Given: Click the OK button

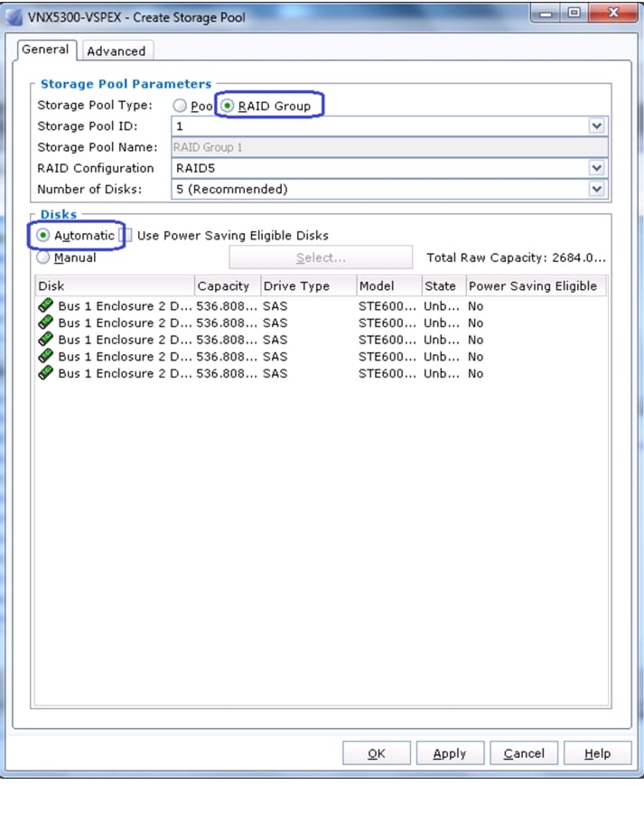Looking at the screenshot, I should click(377, 753).
